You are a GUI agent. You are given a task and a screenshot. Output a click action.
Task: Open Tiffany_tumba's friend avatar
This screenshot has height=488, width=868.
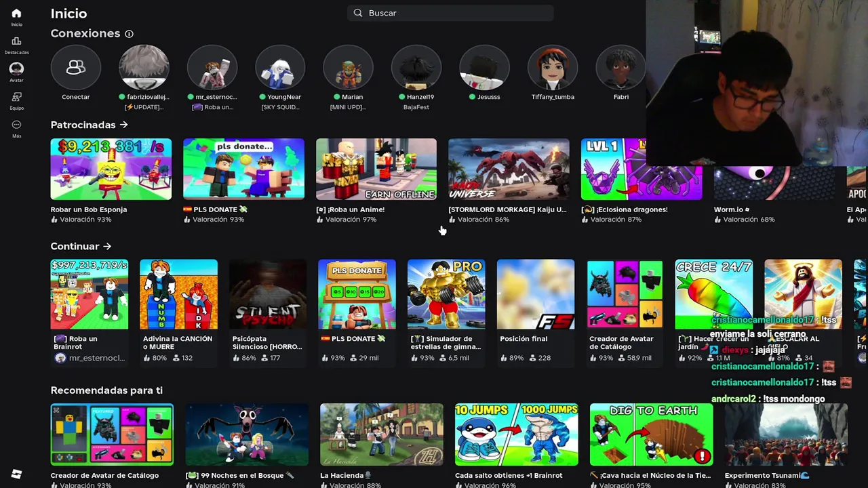tap(553, 67)
